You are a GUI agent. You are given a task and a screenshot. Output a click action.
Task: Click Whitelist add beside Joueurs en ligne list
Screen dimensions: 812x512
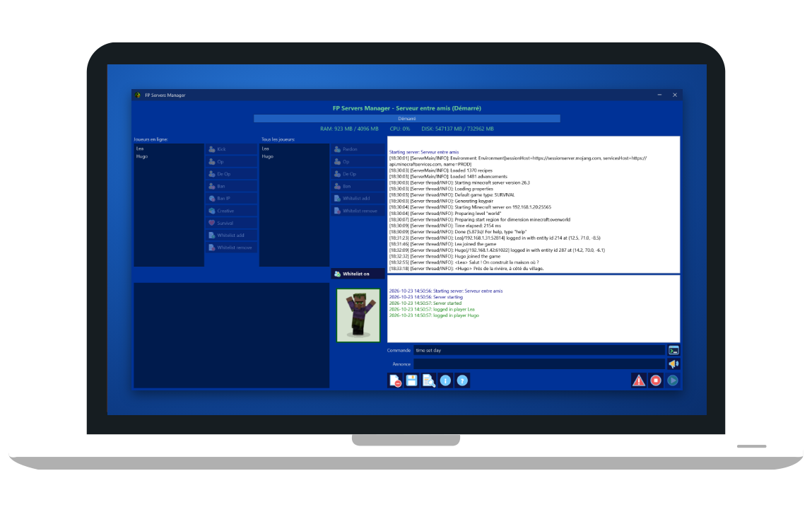click(x=232, y=235)
